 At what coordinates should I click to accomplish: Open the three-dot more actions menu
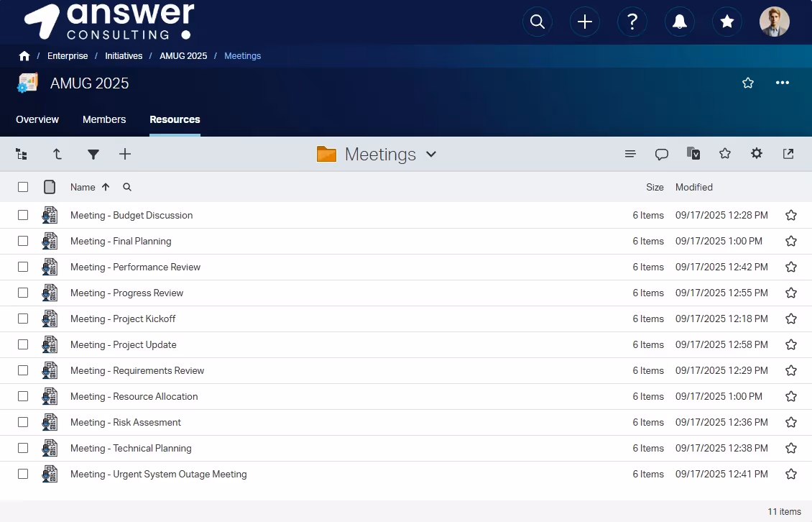783,83
